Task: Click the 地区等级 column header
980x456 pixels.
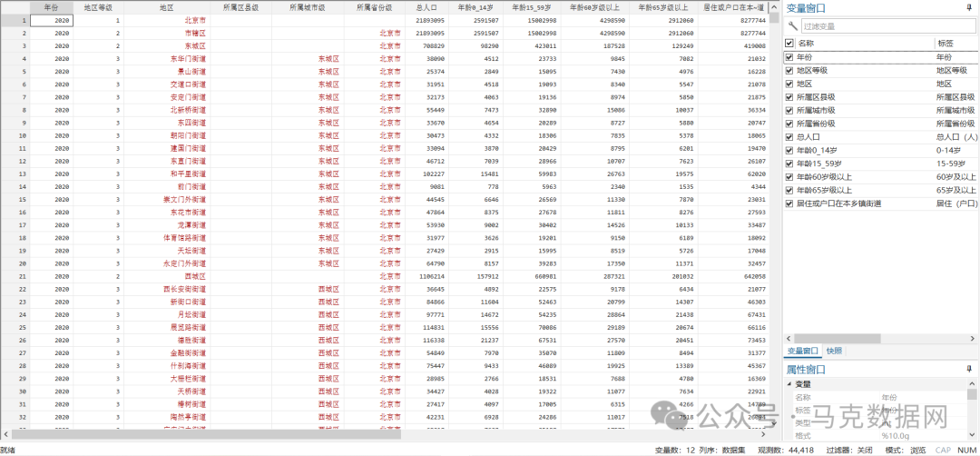Action: 99,7
